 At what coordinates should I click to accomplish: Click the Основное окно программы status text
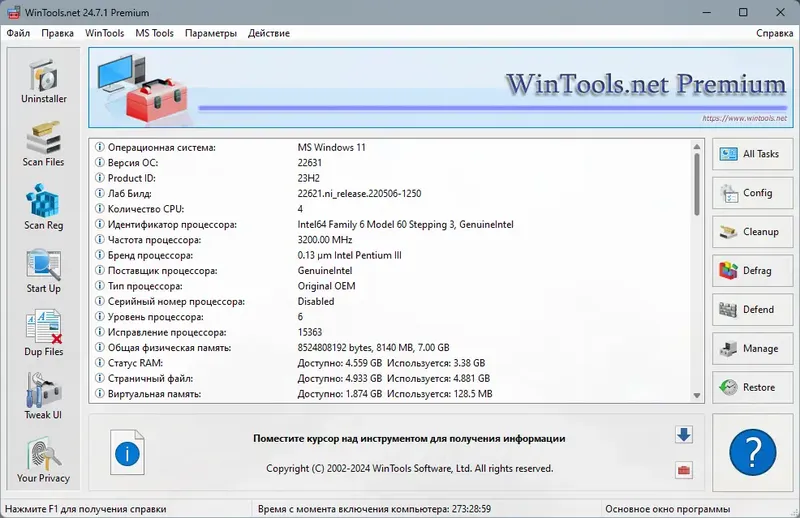[667, 509]
